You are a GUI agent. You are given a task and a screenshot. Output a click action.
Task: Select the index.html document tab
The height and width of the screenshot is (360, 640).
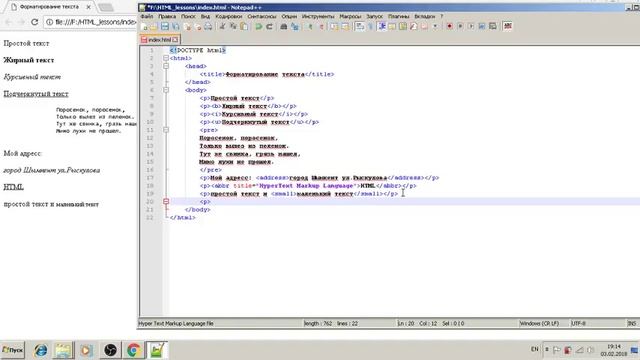159,40
